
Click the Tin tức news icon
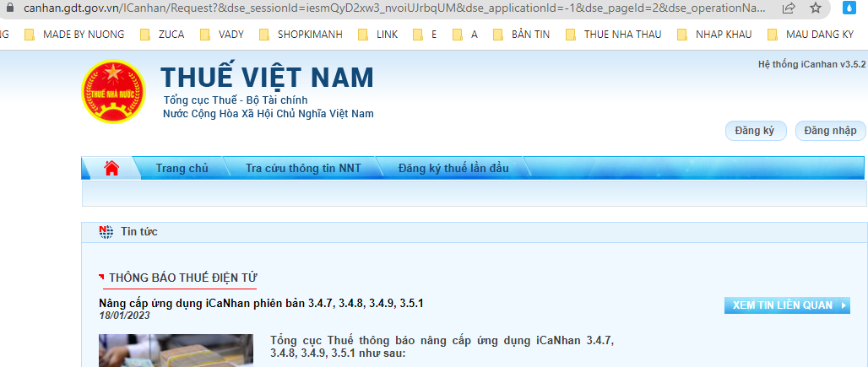point(106,232)
